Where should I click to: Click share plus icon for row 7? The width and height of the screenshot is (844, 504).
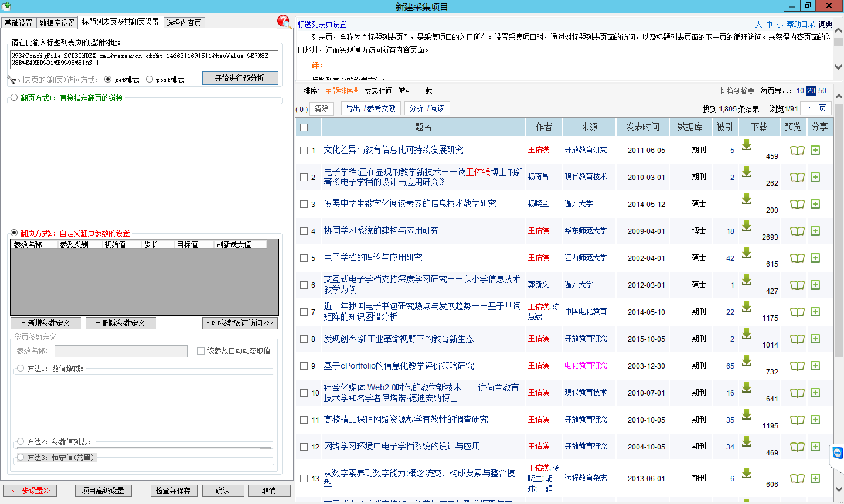click(815, 312)
